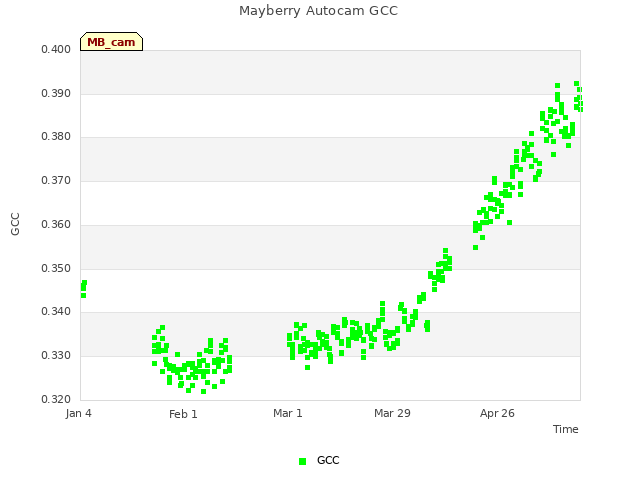Click the Mar 29 x-axis label
Viewport: 640px width, 480px height.
pos(392,413)
